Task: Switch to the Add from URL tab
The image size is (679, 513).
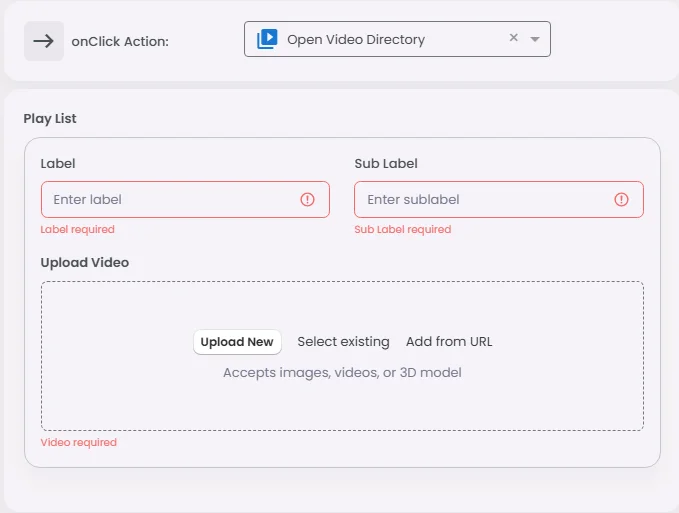Action: 449,342
